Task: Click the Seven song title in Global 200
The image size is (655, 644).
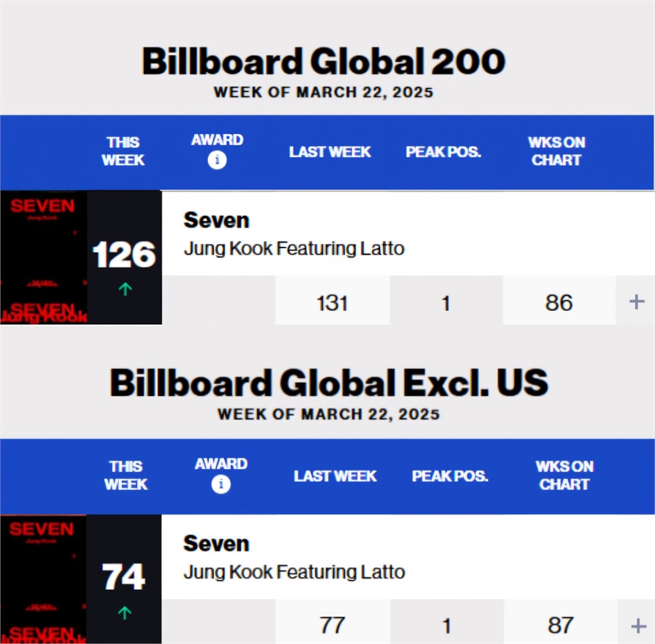Action: 216,220
